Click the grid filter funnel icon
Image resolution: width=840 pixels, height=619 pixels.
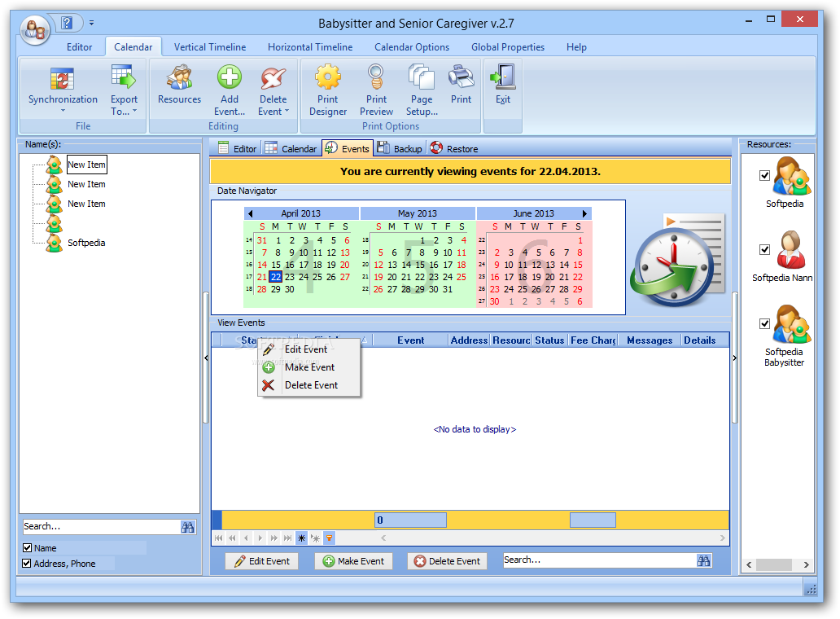pos(330,538)
